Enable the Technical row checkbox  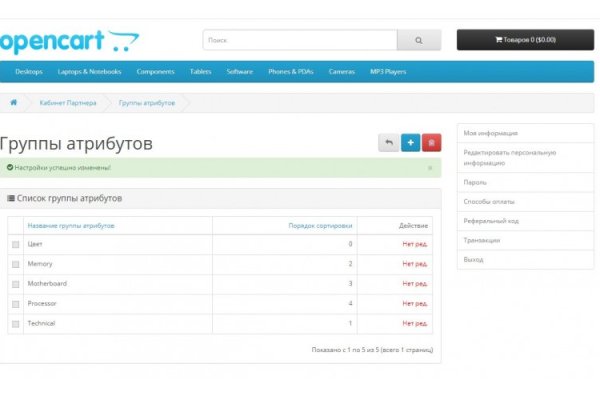tap(15, 323)
